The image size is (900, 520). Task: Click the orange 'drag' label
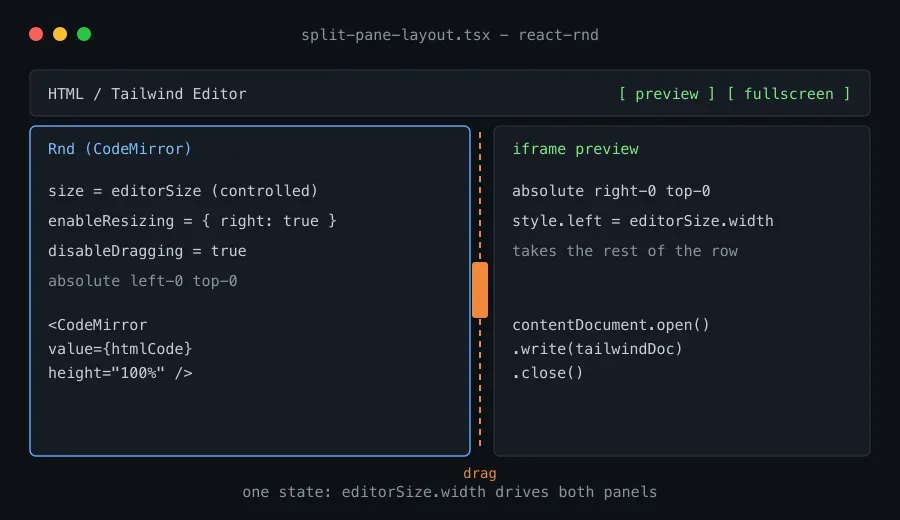pyautogui.click(x=479, y=474)
